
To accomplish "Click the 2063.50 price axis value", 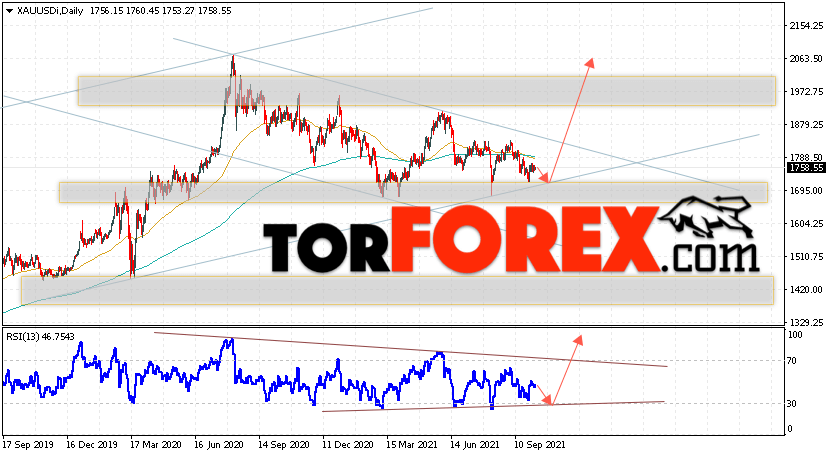I will tap(806, 59).
